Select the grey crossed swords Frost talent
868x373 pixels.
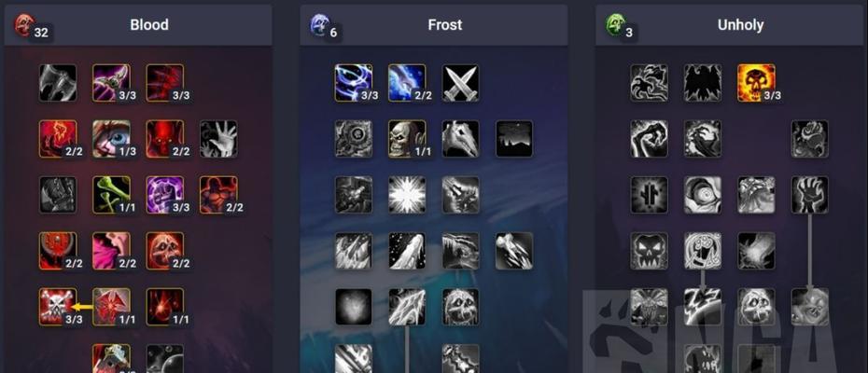460,83
